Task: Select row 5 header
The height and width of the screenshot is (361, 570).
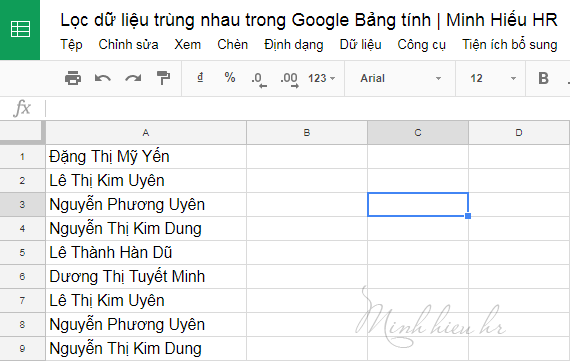Action: 22,253
